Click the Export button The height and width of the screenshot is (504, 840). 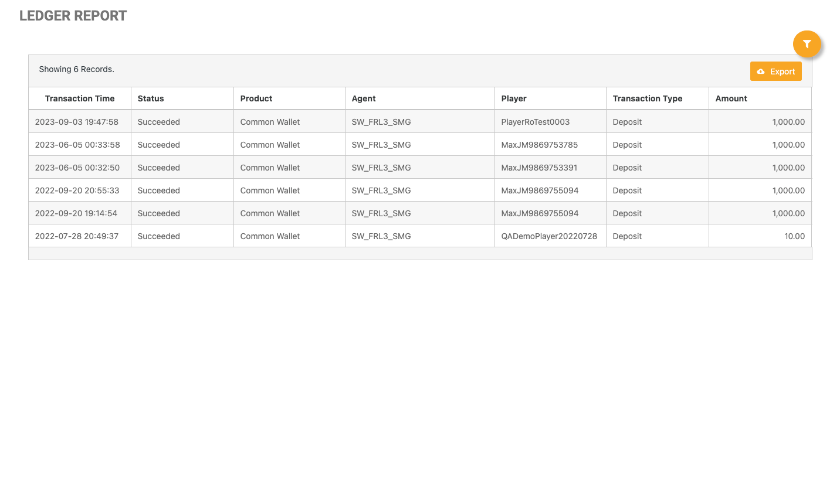point(775,71)
